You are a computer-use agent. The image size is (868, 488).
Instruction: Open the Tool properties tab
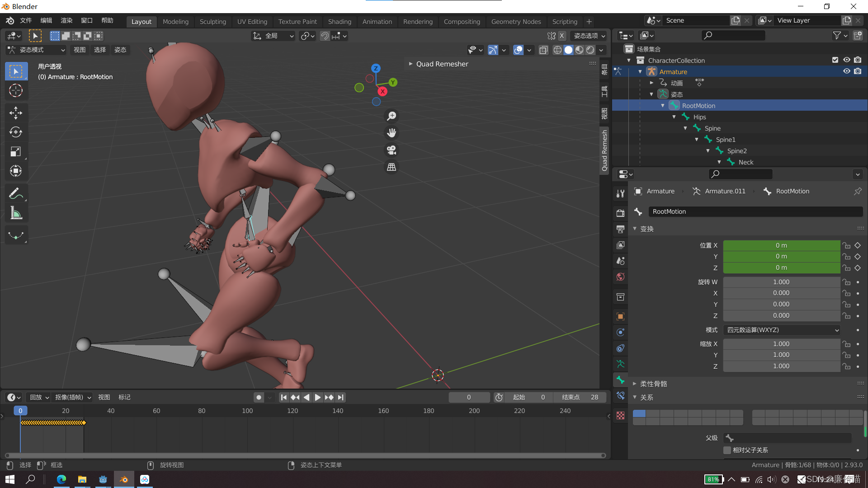[620, 194]
